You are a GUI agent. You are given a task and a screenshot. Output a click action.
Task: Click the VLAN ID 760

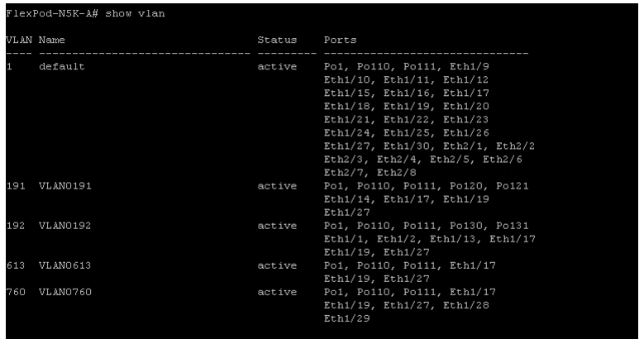point(16,292)
